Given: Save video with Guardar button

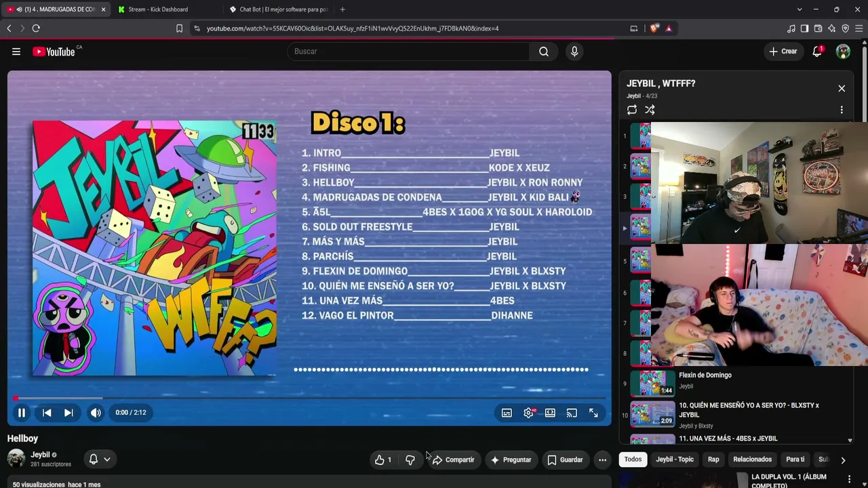Looking at the screenshot, I should click(565, 460).
